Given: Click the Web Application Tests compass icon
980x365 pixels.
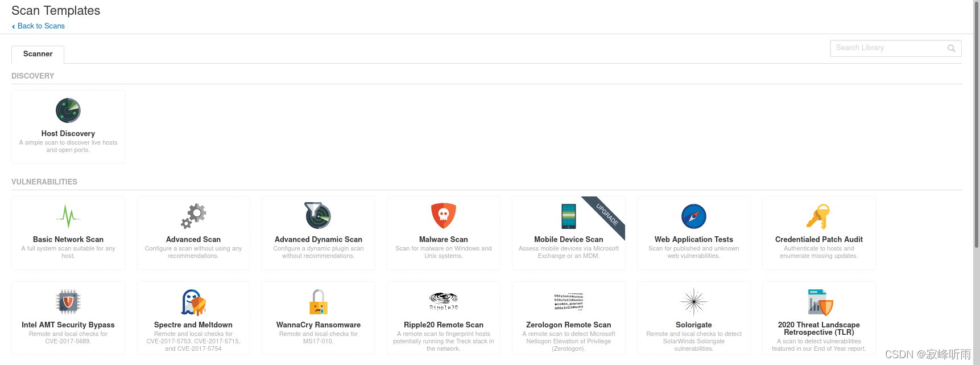Looking at the screenshot, I should pyautogui.click(x=694, y=216).
